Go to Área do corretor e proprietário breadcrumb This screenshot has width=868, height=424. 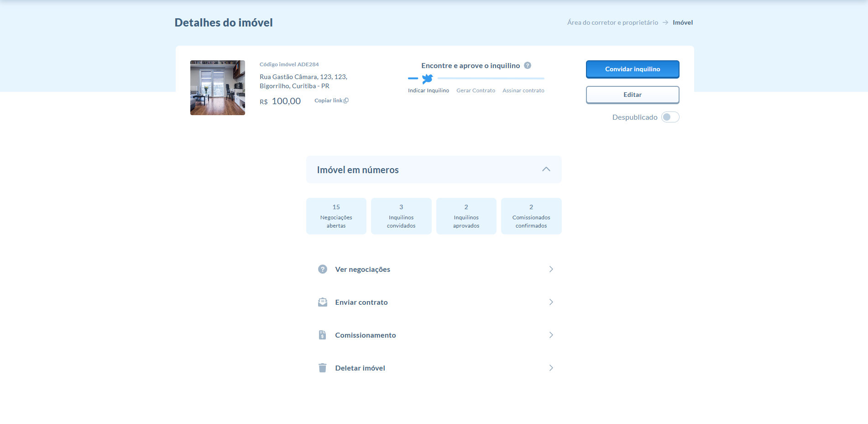coord(612,22)
